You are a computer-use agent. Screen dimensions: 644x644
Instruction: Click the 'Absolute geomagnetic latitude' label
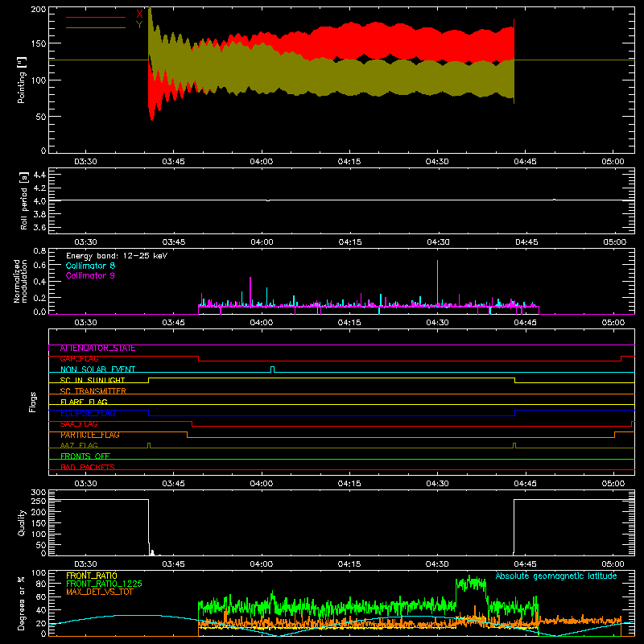tap(556, 576)
